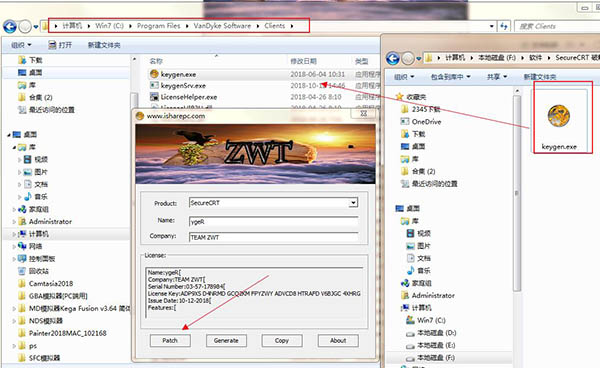Open the 组织 menu in left window

click(21, 45)
